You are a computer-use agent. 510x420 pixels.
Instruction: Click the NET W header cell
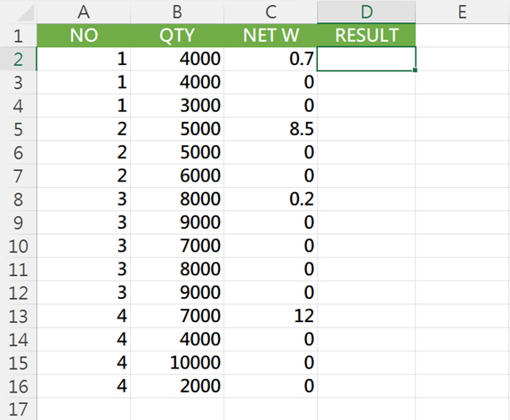pos(271,36)
